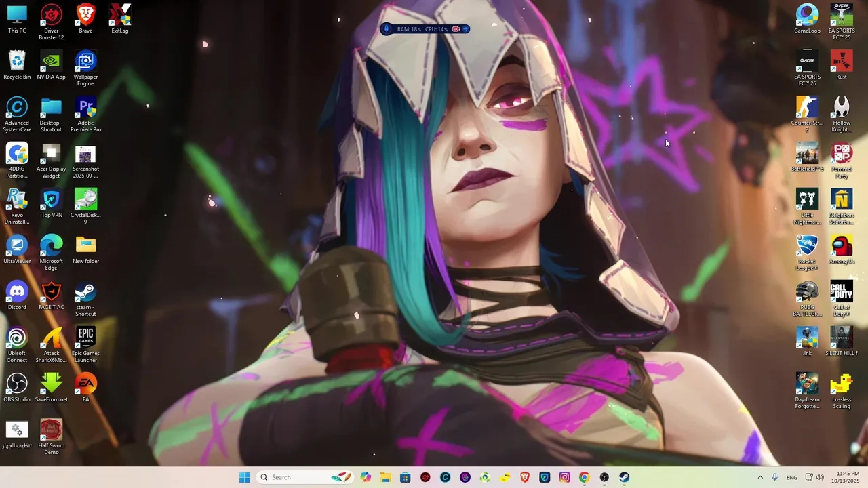Open the This PC desktop icon

tap(17, 19)
